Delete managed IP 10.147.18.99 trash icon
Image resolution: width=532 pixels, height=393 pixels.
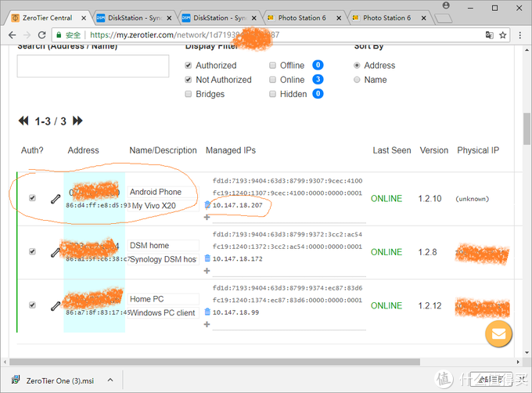[x=207, y=312]
